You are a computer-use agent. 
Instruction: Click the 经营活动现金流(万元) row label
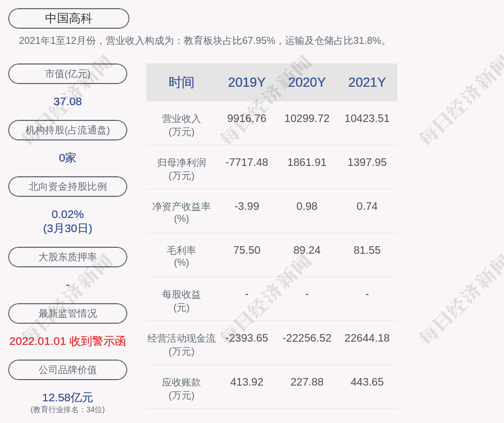[182, 344]
